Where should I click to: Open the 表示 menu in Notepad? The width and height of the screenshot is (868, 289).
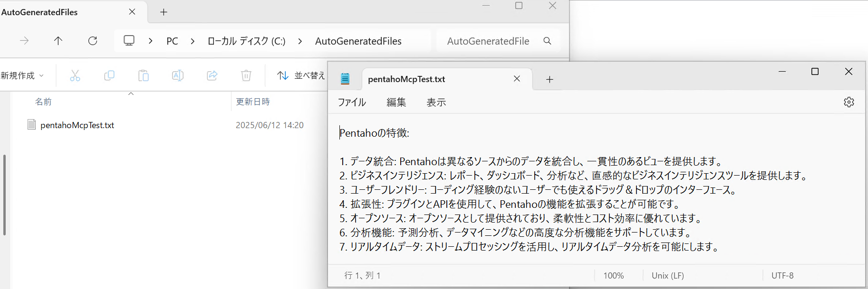tap(436, 103)
